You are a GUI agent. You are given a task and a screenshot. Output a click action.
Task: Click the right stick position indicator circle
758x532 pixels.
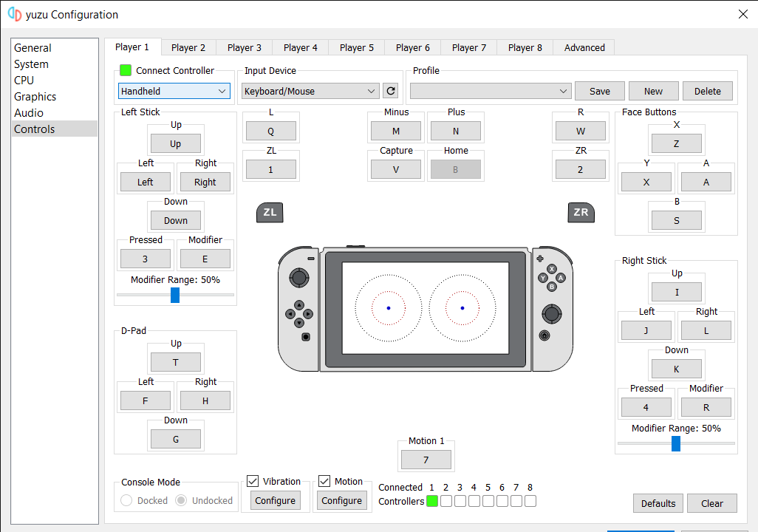coord(462,308)
